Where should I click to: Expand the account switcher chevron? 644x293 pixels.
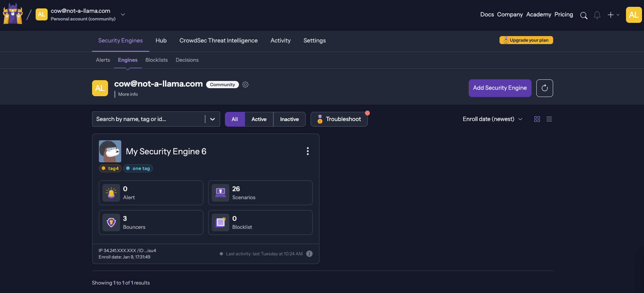[123, 14]
